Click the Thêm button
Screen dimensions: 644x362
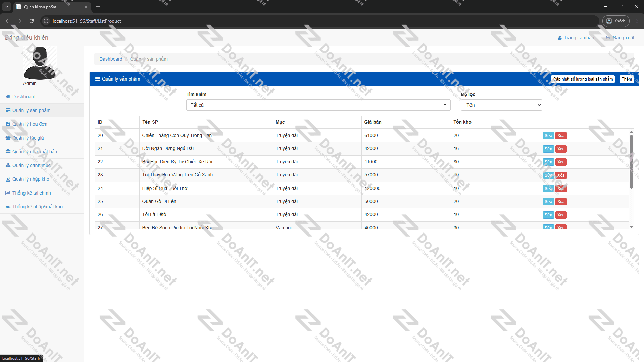click(x=626, y=79)
